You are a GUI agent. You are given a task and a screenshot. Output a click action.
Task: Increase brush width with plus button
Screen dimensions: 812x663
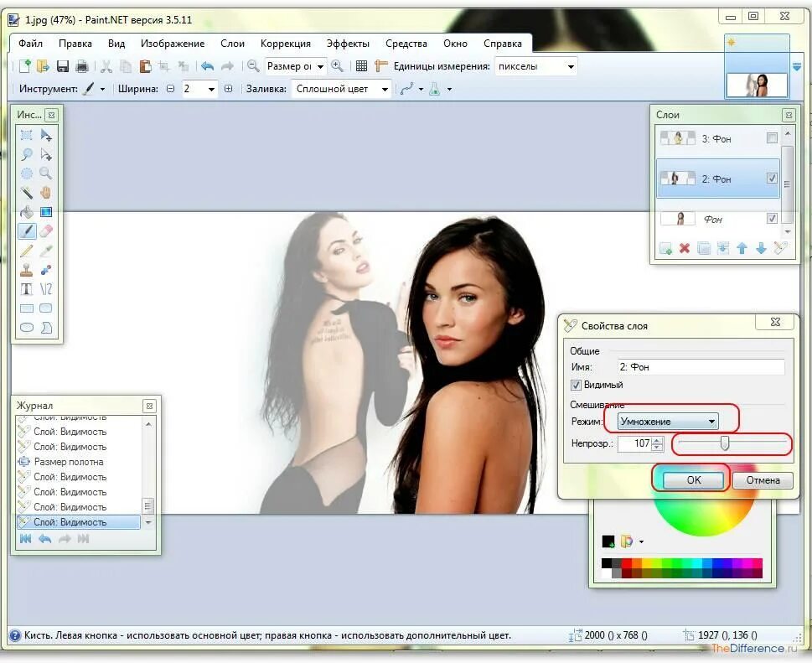coord(229,89)
